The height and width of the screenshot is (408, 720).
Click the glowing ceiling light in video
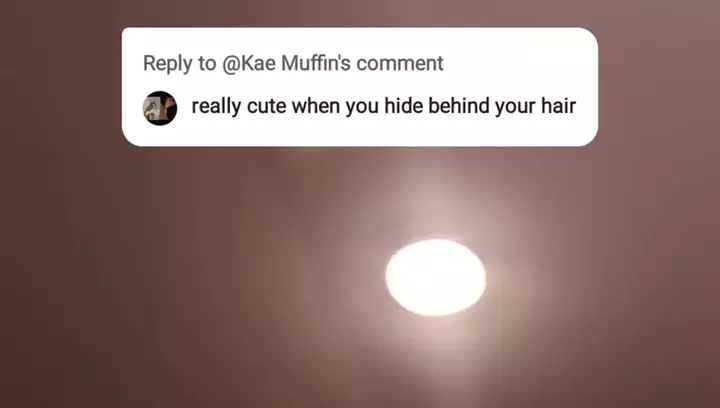[435, 277]
